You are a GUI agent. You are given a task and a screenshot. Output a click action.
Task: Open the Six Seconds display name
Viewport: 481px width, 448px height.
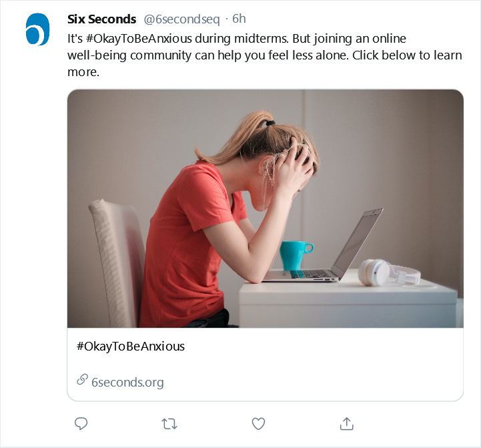click(101, 19)
